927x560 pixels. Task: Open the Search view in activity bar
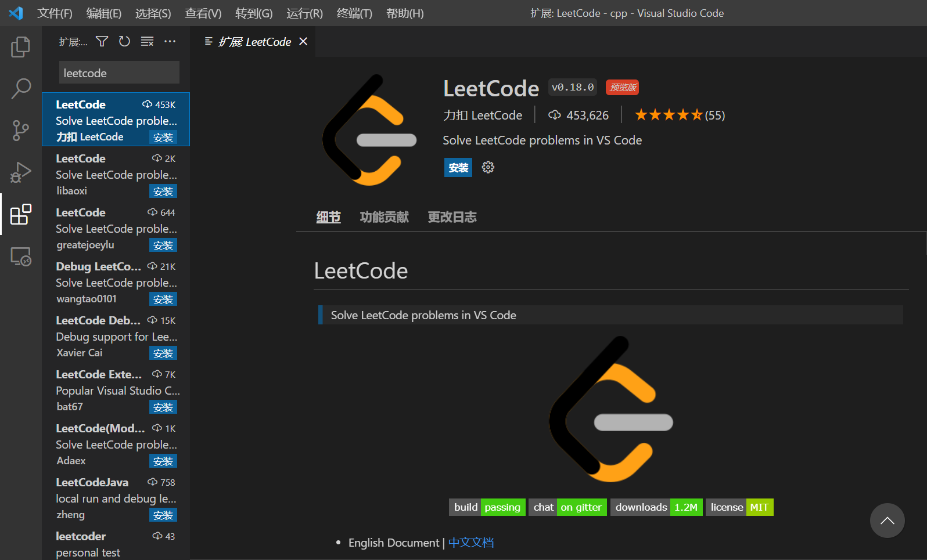coord(21,89)
